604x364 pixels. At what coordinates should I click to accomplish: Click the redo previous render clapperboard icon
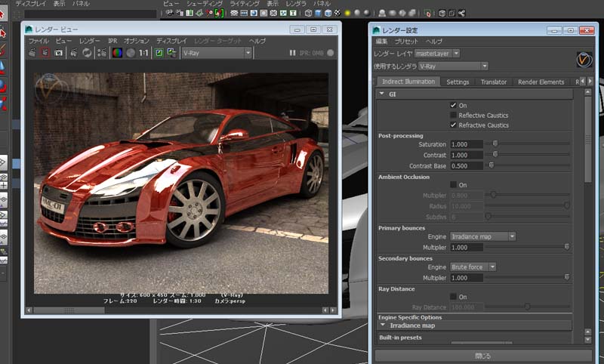pos(32,53)
